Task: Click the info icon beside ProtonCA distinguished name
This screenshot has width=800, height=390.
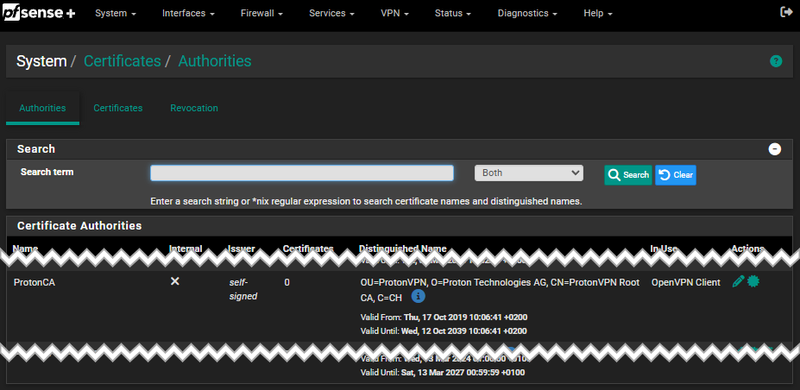Action: click(418, 296)
